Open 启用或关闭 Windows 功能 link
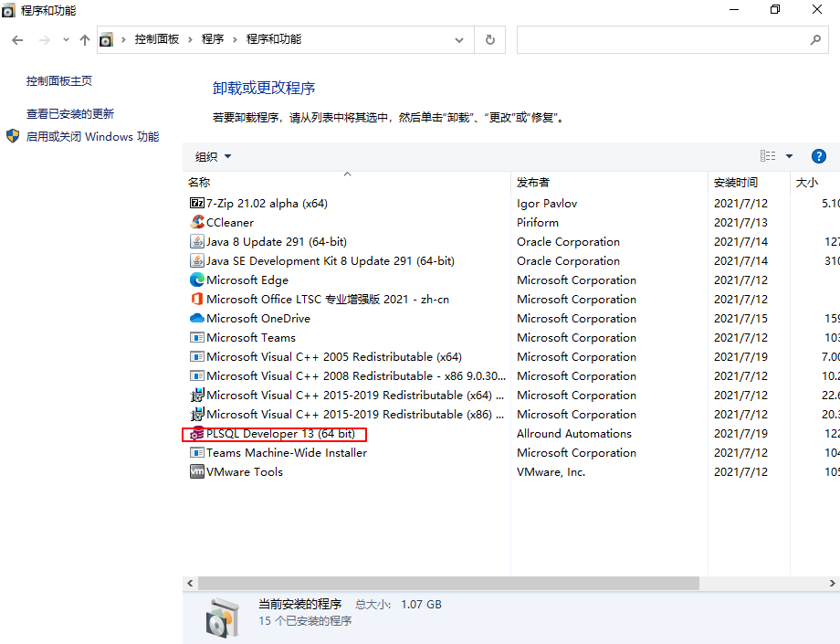This screenshot has width=840, height=644. point(92,137)
